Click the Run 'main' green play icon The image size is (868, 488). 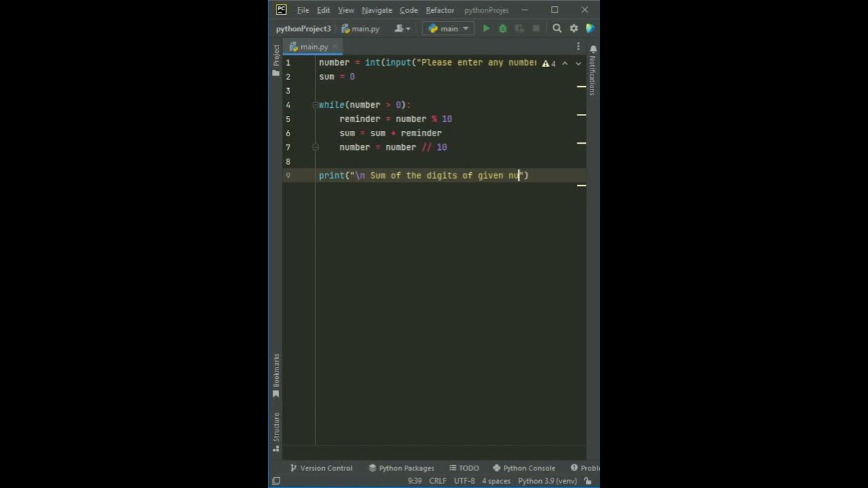click(x=486, y=28)
